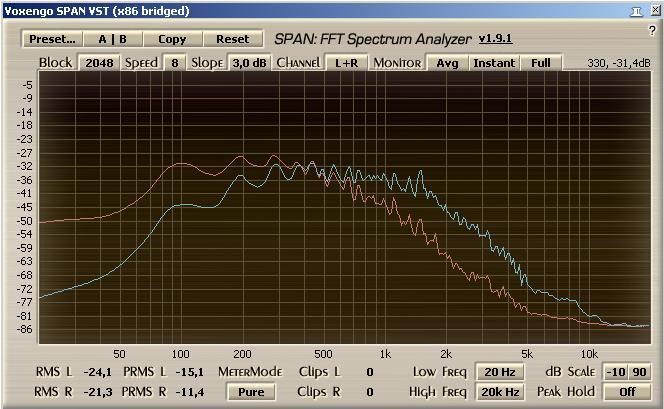This screenshot has width=664, height=409.
Task: Click the Clips R counter 0
Action: [x=370, y=392]
